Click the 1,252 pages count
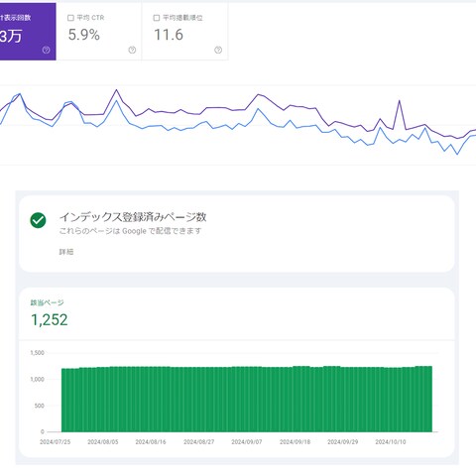The width and height of the screenshot is (476, 476). click(x=50, y=319)
